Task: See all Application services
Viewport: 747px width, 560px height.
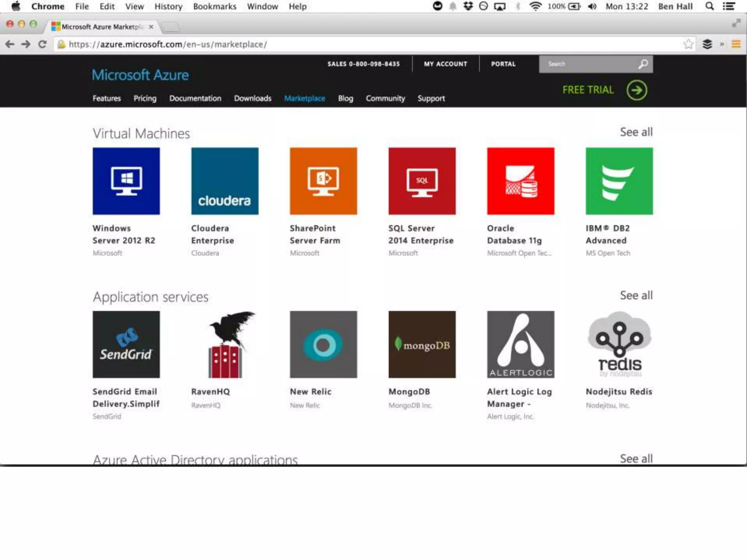Action: point(636,295)
